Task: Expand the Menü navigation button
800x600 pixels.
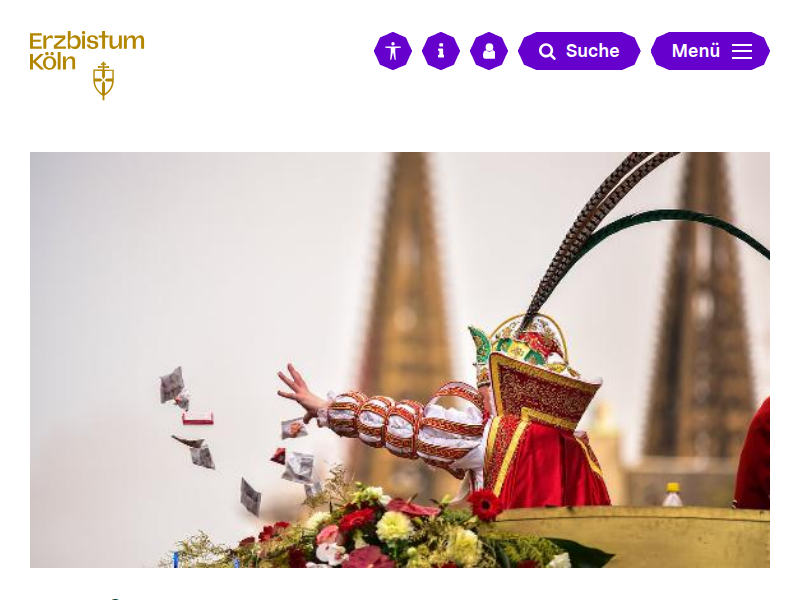Action: [x=710, y=51]
